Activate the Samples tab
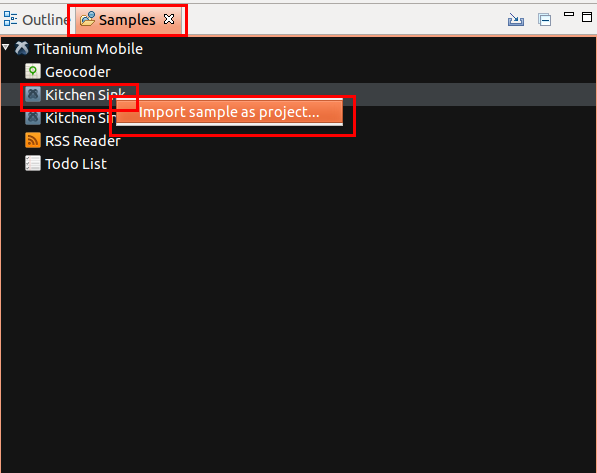 127,19
